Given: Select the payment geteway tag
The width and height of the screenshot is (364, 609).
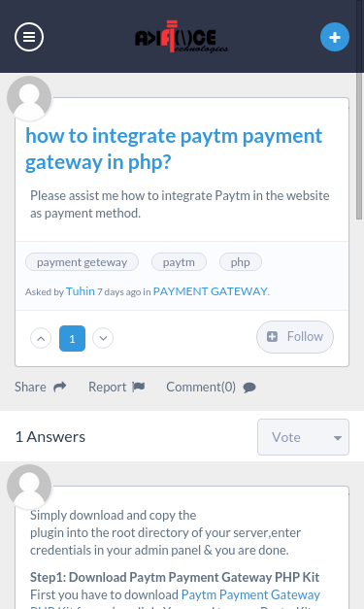Looking at the screenshot, I should (x=82, y=262).
